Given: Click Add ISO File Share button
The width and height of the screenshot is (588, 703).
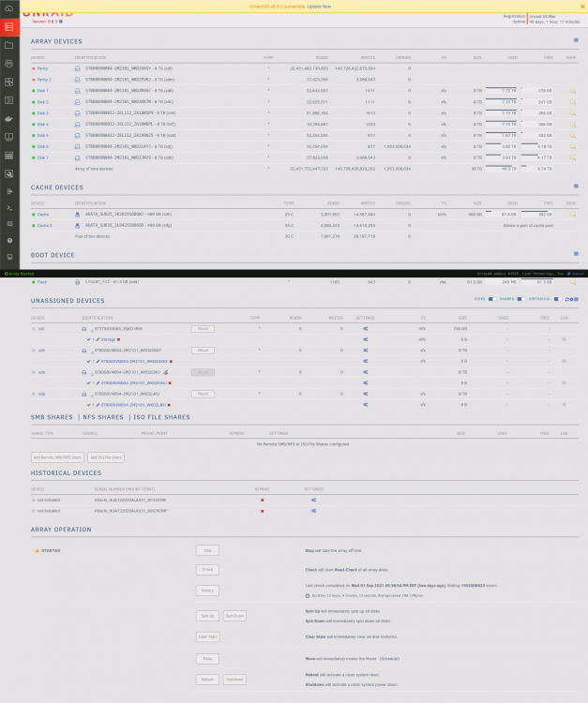Looking at the screenshot, I should (106, 457).
